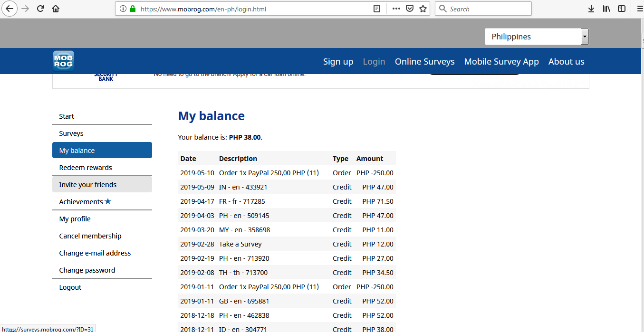
Task: Open Downloads arrow icon in toolbar
Action: point(591,9)
